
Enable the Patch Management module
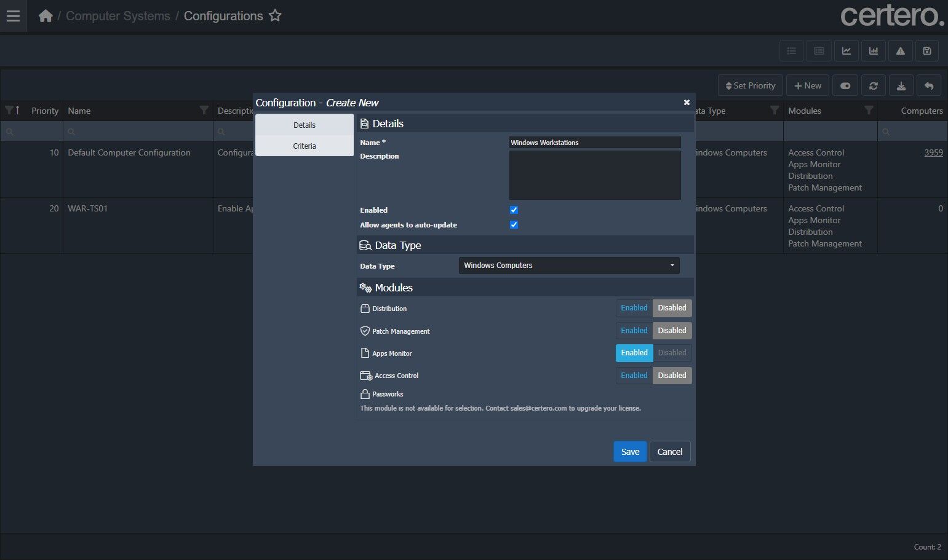(634, 331)
